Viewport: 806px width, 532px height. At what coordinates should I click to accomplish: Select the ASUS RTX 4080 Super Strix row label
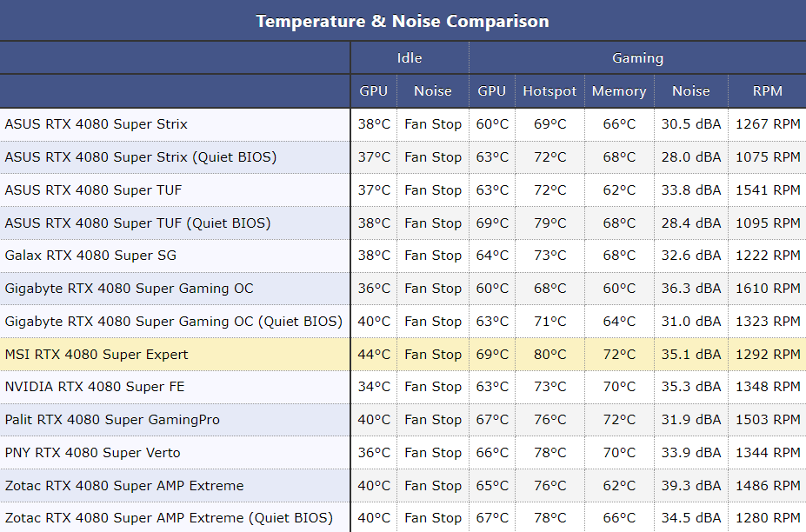click(x=97, y=124)
